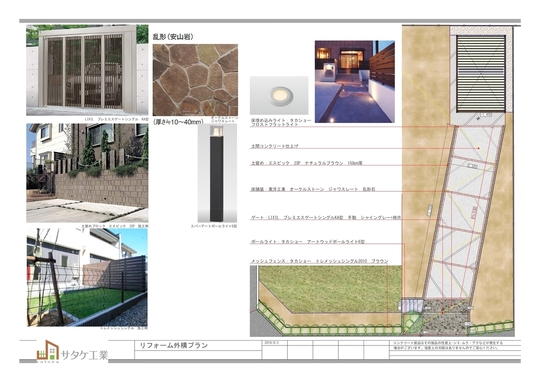The image size is (540, 382).
Task: Click the black pole light product image
Action: tap(217, 174)
